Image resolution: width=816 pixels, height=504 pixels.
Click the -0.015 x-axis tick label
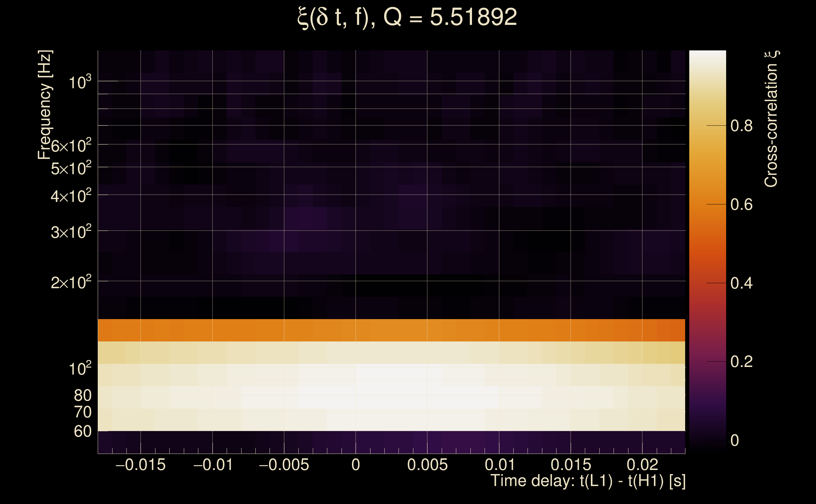(140, 465)
